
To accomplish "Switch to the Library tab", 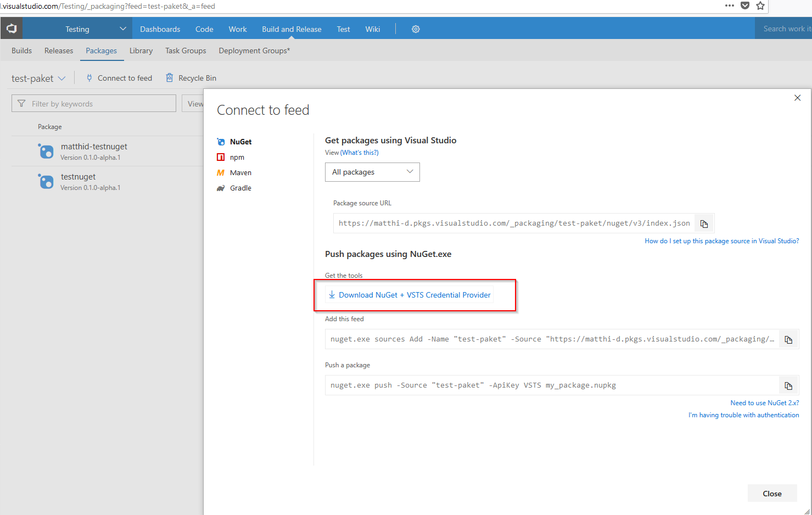I will [x=141, y=51].
